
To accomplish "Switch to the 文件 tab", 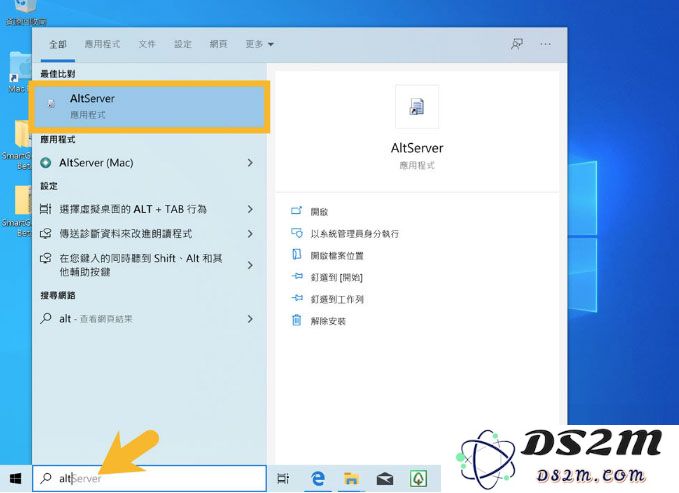I will (x=147, y=44).
